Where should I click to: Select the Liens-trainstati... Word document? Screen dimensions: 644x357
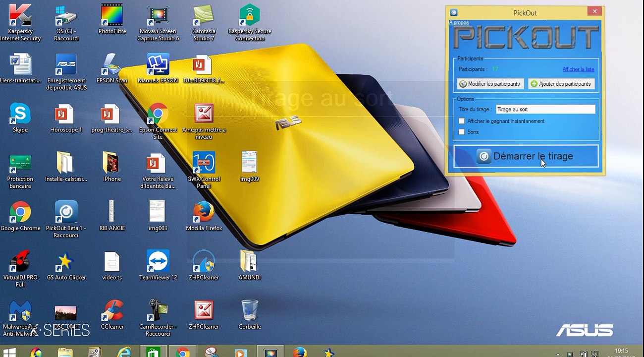(20, 68)
